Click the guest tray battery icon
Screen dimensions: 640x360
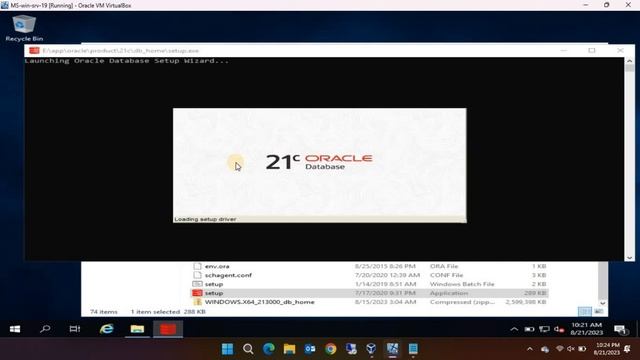point(529,329)
